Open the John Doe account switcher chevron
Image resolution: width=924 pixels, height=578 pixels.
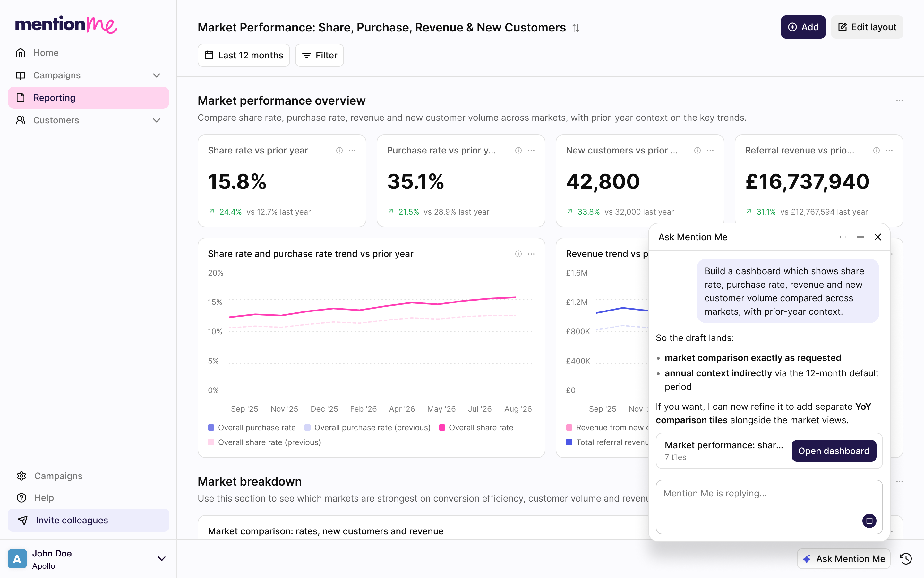(161, 559)
